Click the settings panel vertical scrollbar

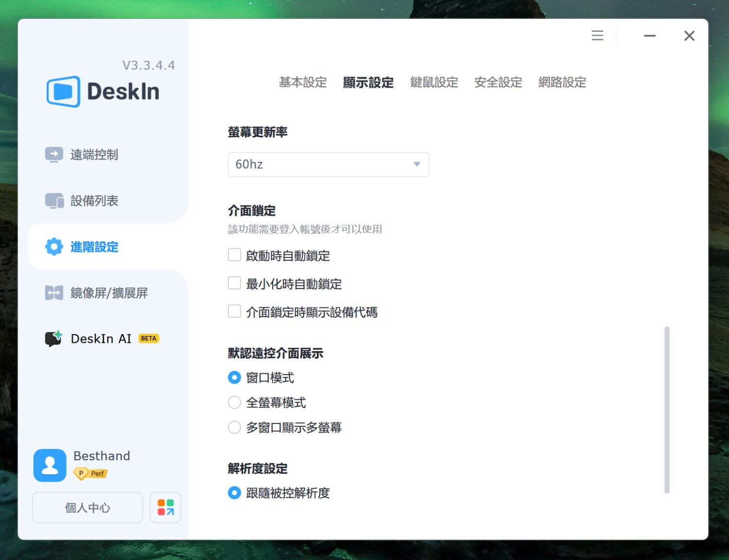667,410
